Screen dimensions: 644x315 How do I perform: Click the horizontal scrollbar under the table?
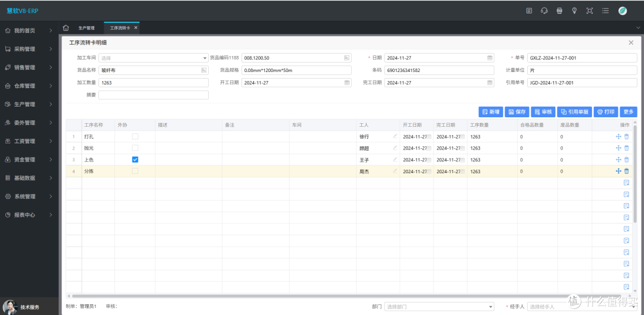(347, 295)
